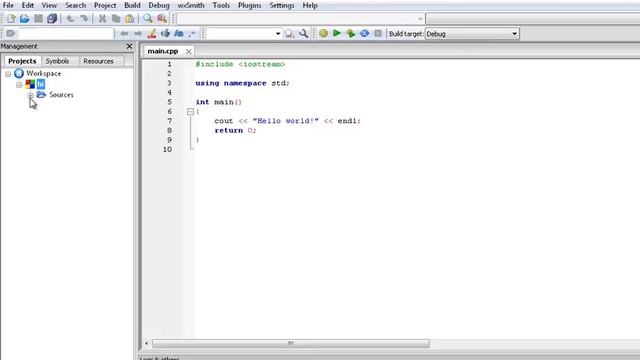Select the Workspace tree item
Image resolution: width=640 pixels, height=360 pixels.
coord(44,73)
